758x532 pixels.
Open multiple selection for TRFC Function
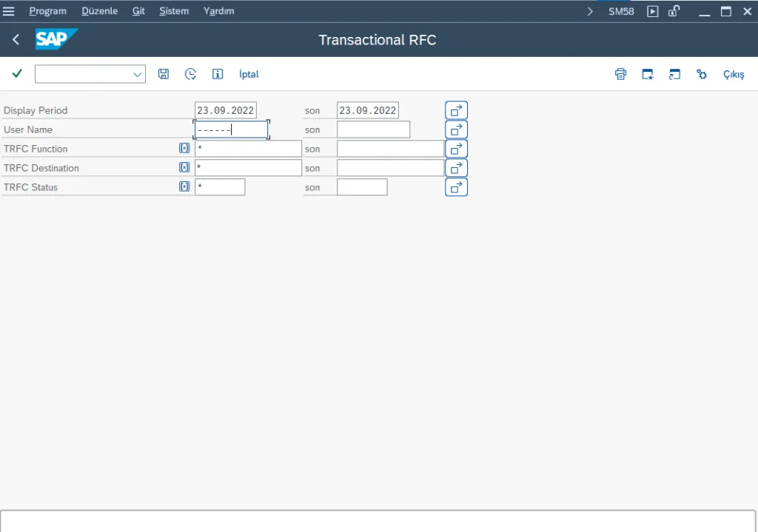(x=456, y=149)
